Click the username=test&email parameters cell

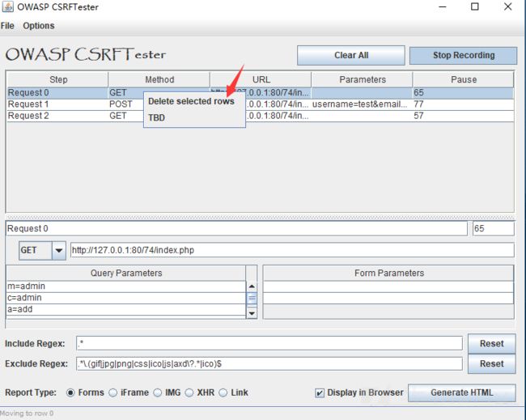click(x=362, y=104)
